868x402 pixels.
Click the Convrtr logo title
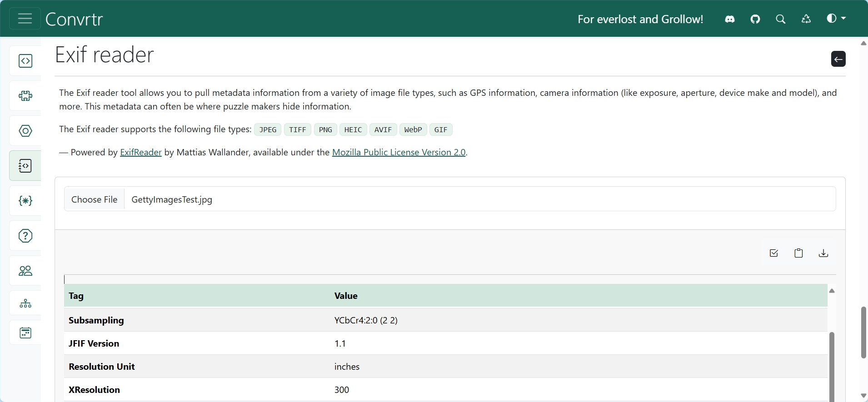click(x=74, y=19)
